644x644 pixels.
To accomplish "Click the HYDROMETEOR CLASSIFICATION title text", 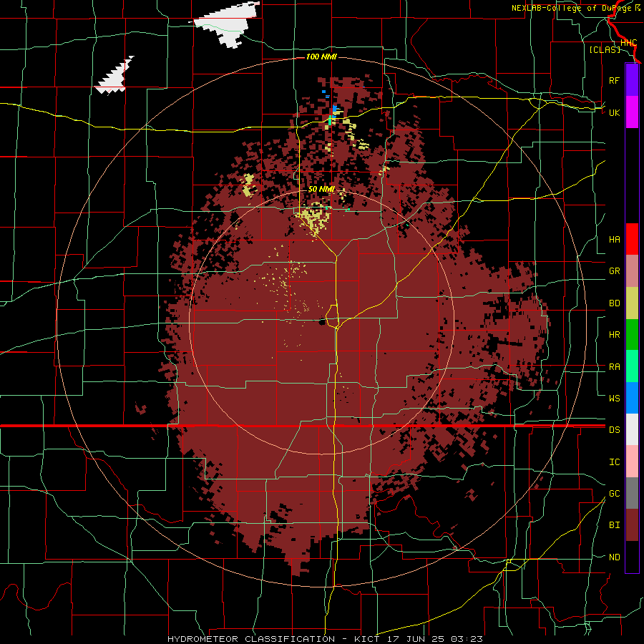I will coord(251,639).
